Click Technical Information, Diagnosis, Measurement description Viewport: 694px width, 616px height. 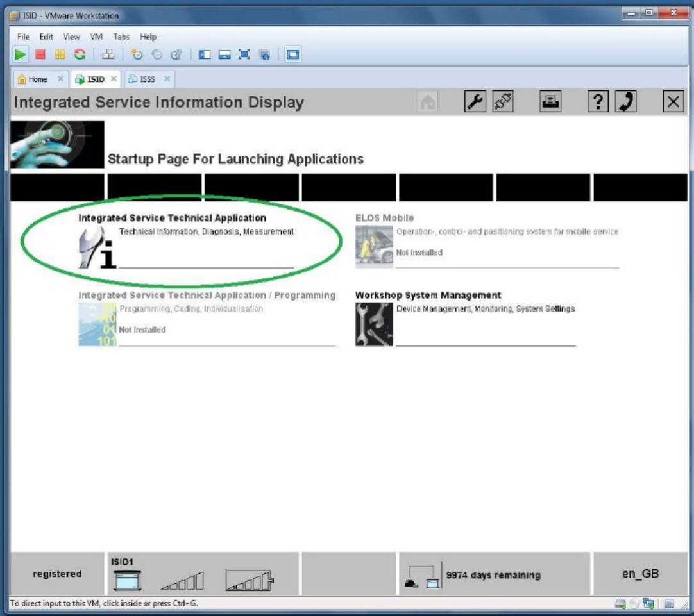(207, 231)
